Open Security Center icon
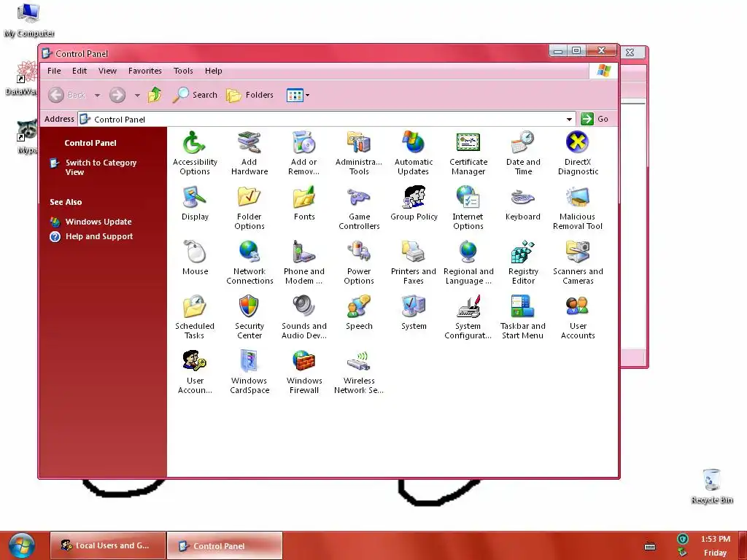The height and width of the screenshot is (560, 747). coord(249,317)
